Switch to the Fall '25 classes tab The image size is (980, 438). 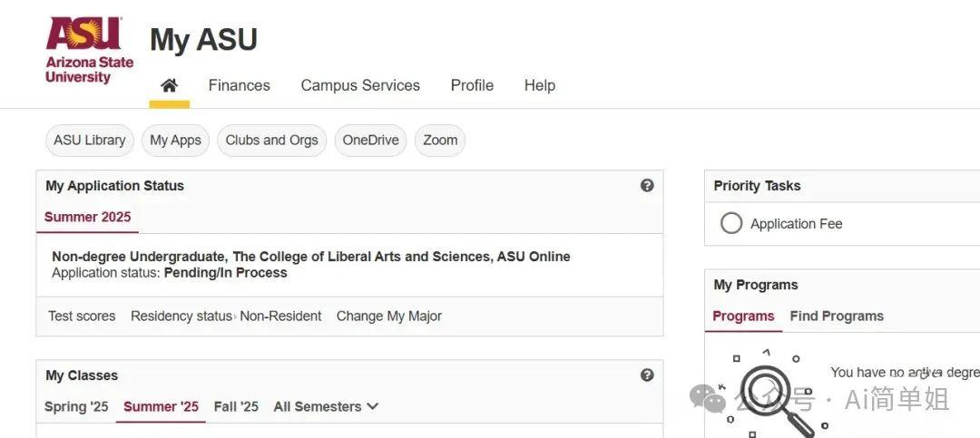click(x=236, y=406)
